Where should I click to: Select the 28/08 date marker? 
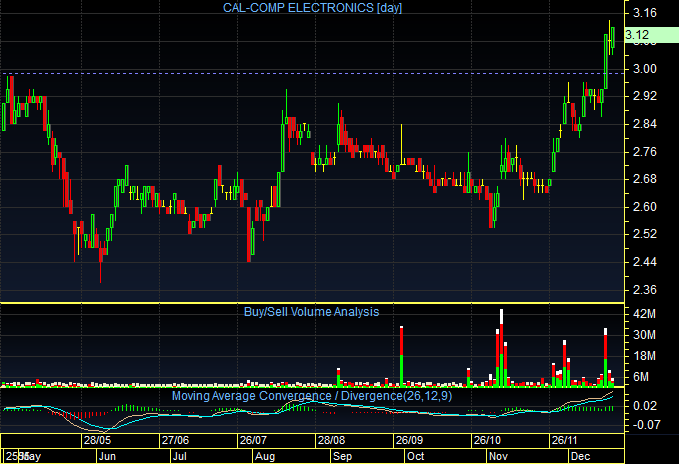tap(331, 441)
